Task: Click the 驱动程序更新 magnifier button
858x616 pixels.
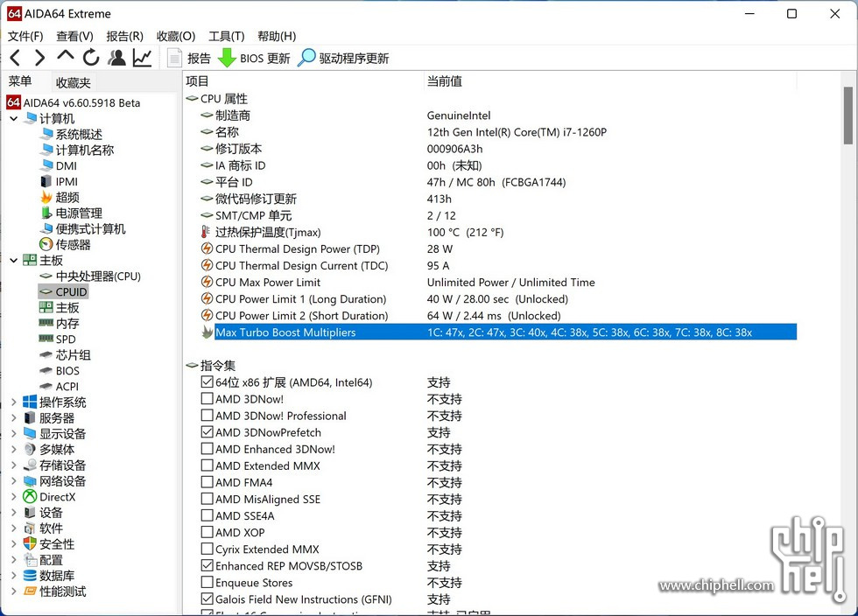Action: (343, 58)
